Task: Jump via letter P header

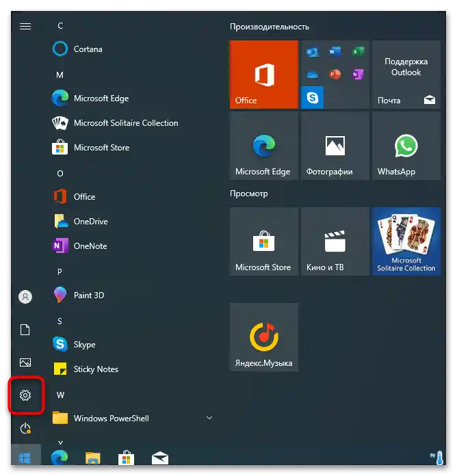Action: pyautogui.click(x=60, y=272)
